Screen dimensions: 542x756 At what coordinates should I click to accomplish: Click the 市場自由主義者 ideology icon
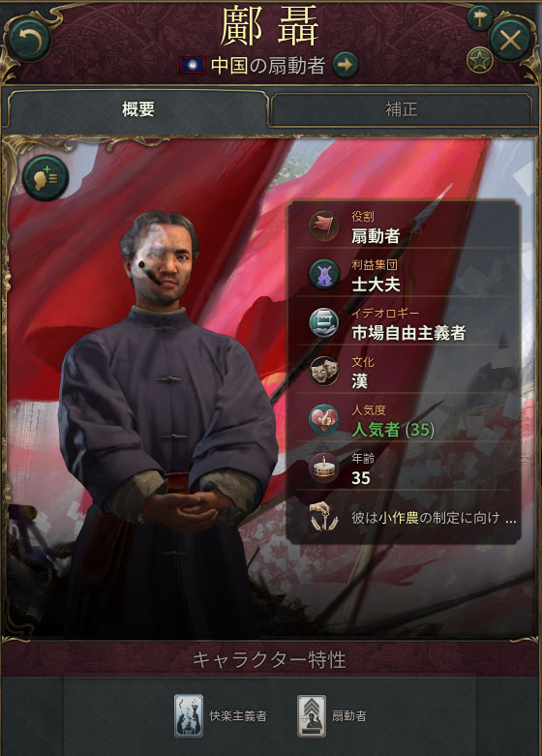(324, 322)
